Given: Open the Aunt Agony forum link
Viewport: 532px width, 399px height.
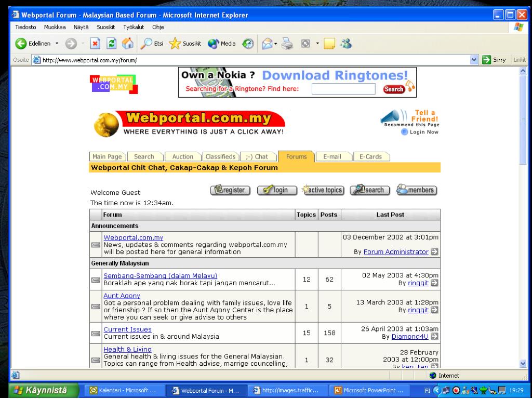Looking at the screenshot, I should tap(122, 296).
